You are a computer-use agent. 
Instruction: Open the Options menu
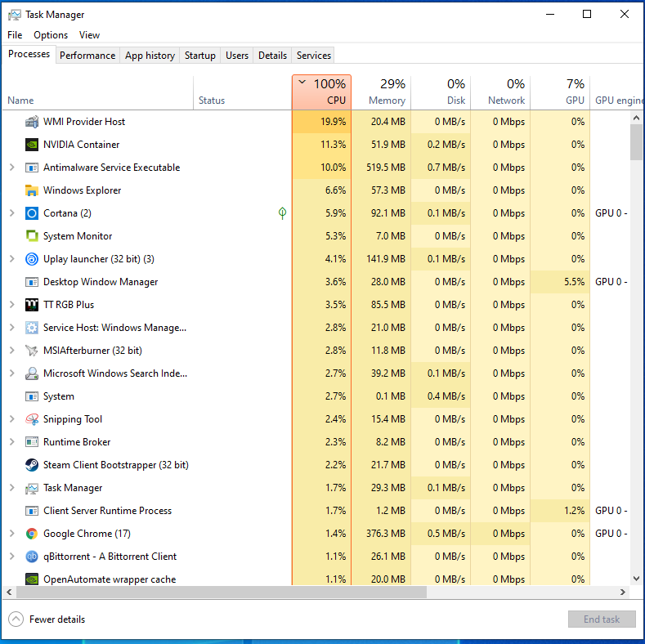51,35
